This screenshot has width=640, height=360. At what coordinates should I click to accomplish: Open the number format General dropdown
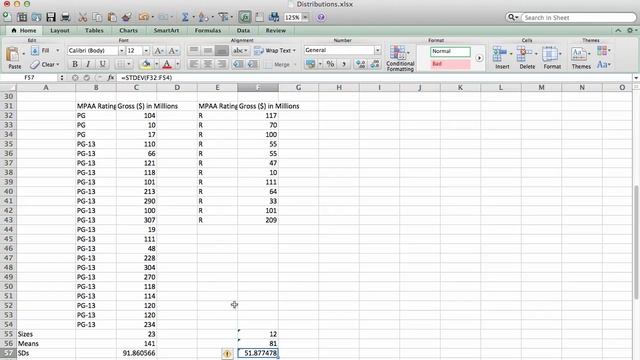(378, 50)
